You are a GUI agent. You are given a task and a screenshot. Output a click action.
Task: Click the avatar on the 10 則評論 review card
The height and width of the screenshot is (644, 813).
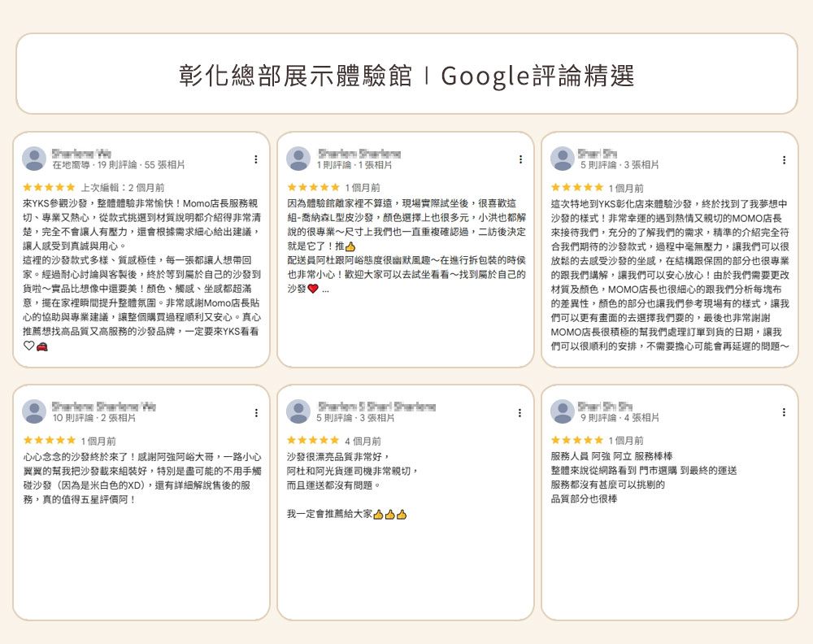(34, 411)
